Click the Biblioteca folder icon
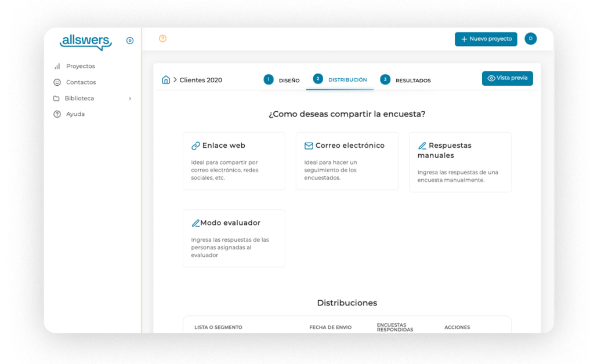The height and width of the screenshot is (364, 594). [56, 99]
